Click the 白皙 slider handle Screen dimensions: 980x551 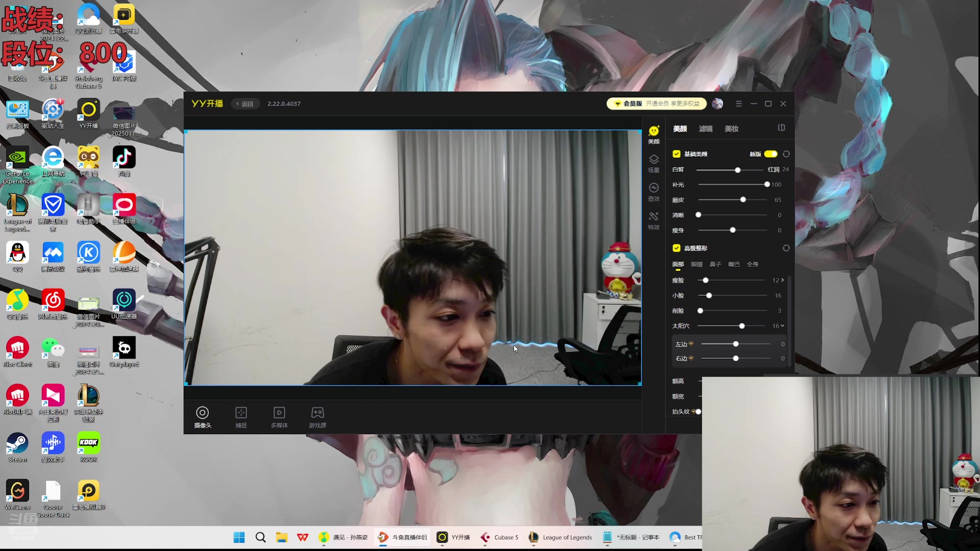738,170
